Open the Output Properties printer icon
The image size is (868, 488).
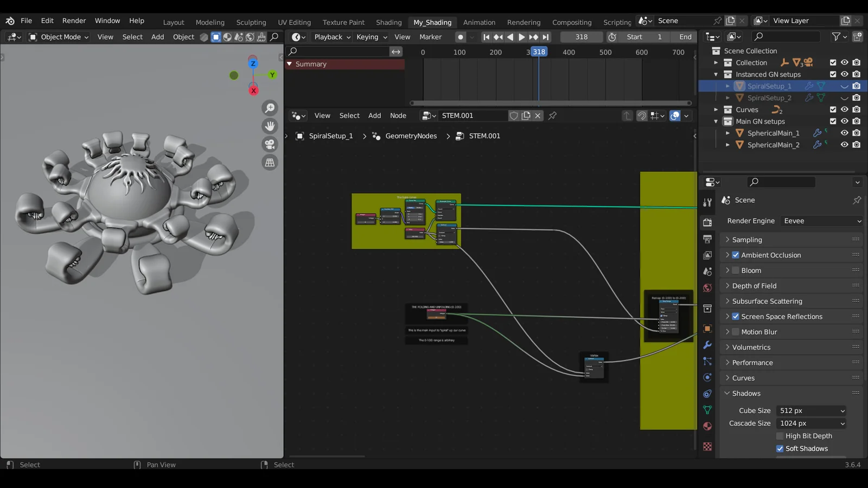point(707,239)
